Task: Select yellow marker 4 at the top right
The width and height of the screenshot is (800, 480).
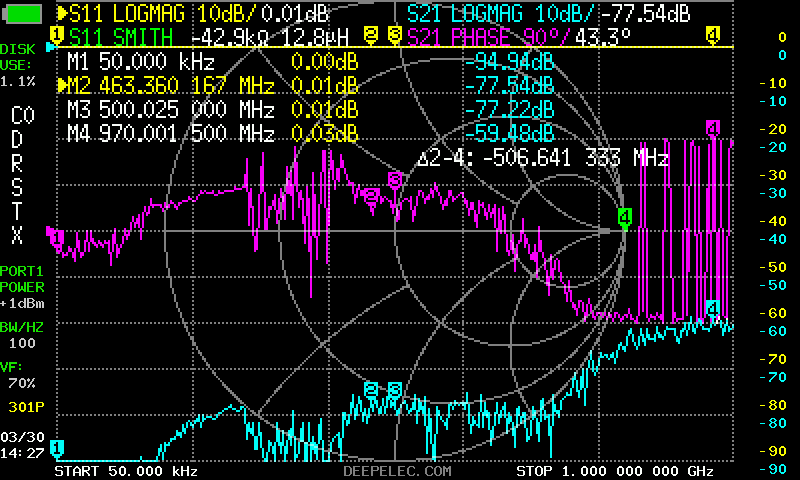Action: (x=713, y=35)
